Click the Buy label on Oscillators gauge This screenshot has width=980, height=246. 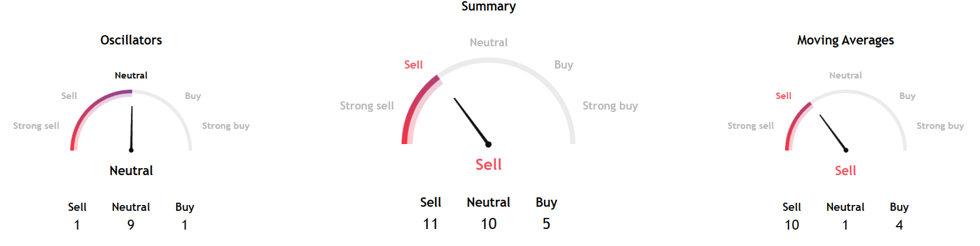193,96
